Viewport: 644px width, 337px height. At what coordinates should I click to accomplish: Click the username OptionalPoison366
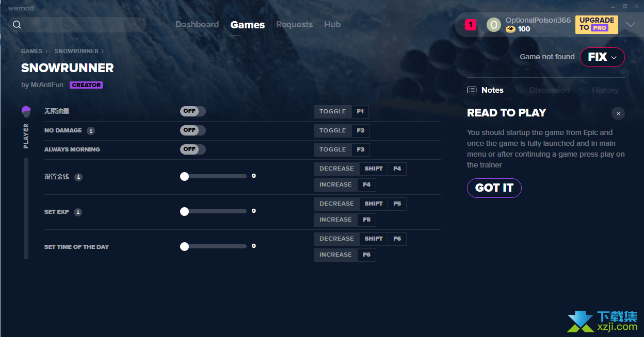[x=538, y=21]
